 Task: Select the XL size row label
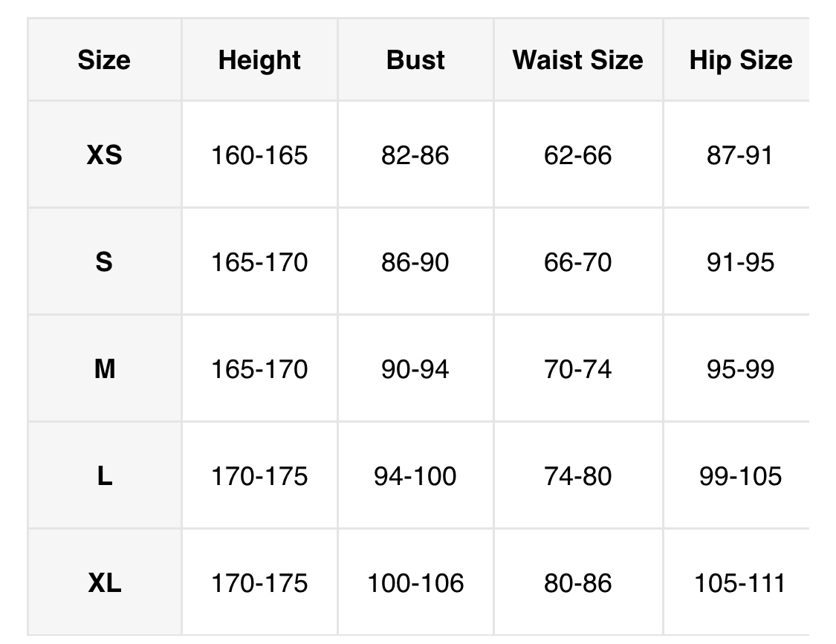104,583
